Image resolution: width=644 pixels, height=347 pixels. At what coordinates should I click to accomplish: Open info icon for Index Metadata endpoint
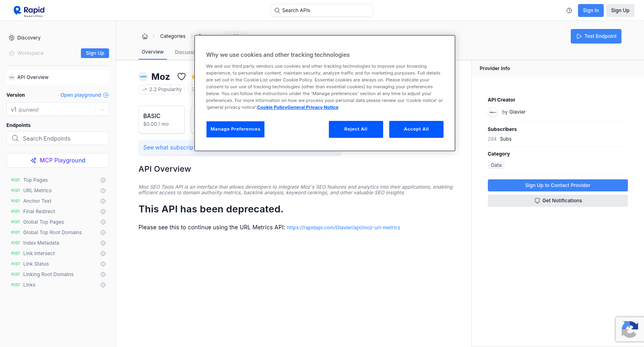(103, 243)
